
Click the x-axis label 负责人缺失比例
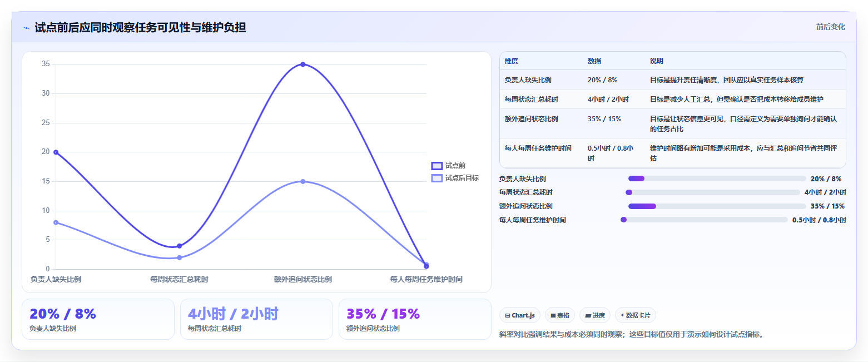(56, 279)
